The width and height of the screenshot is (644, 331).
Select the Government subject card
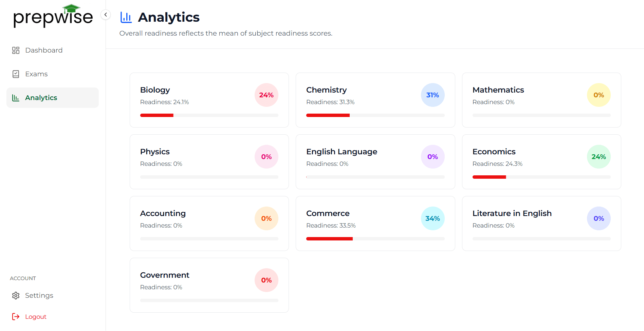[x=209, y=285]
